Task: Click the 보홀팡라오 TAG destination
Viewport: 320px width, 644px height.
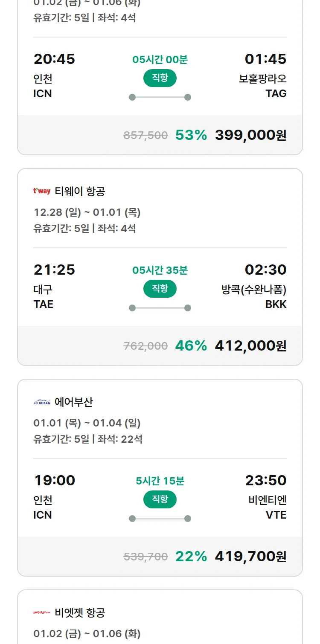Action: 262,86
